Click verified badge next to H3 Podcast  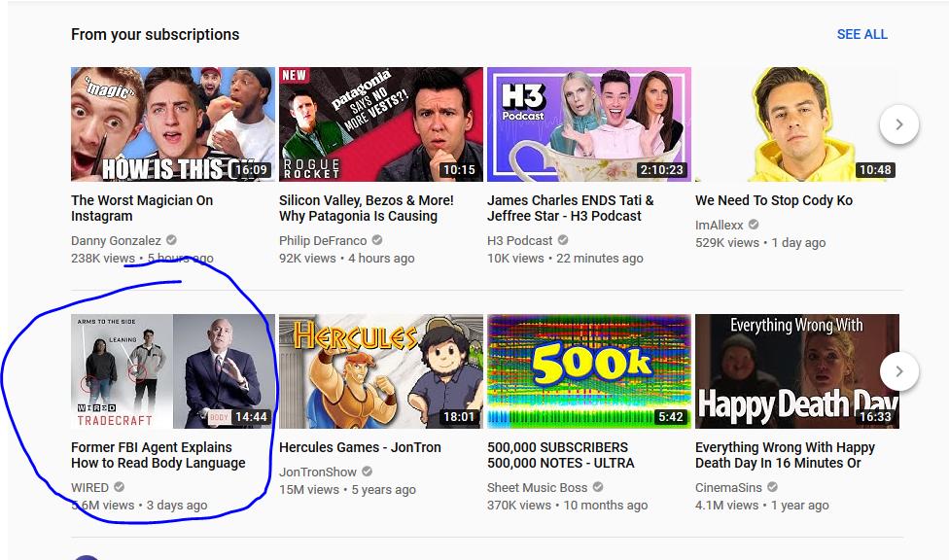point(563,240)
